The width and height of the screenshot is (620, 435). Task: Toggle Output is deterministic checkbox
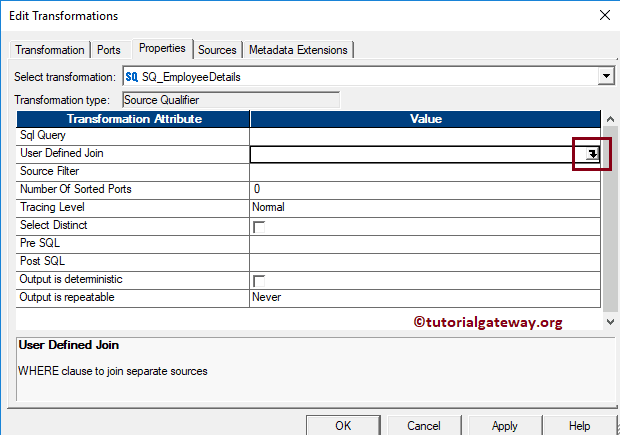coord(259,281)
